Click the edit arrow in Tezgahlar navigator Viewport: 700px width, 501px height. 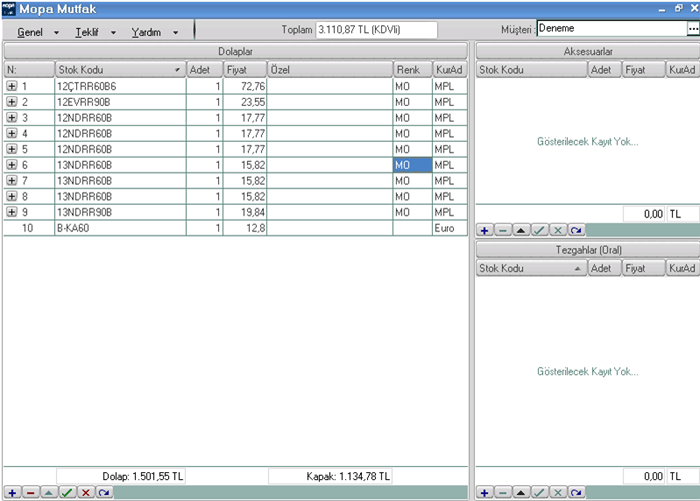coord(521,493)
